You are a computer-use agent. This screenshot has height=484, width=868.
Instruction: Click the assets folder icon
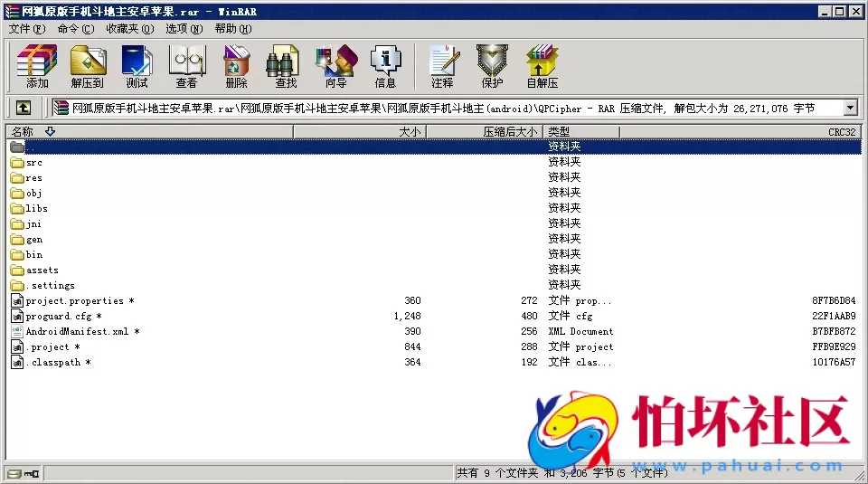click(17, 270)
